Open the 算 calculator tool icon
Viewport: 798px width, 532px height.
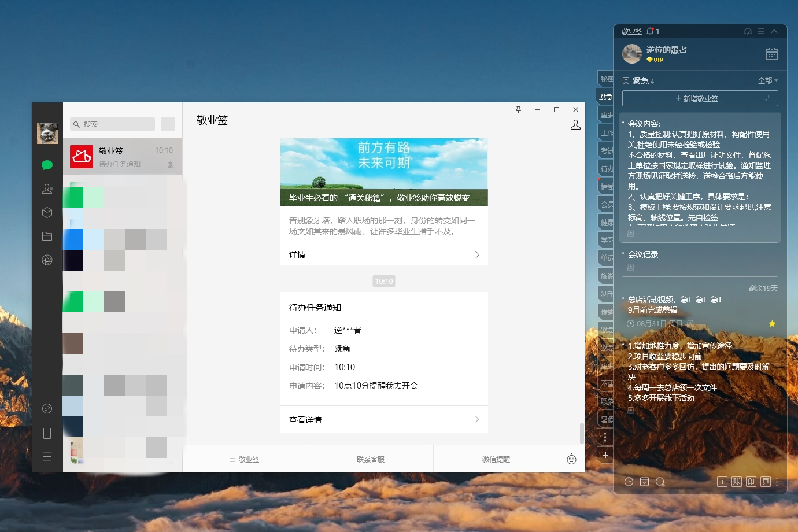click(766, 482)
